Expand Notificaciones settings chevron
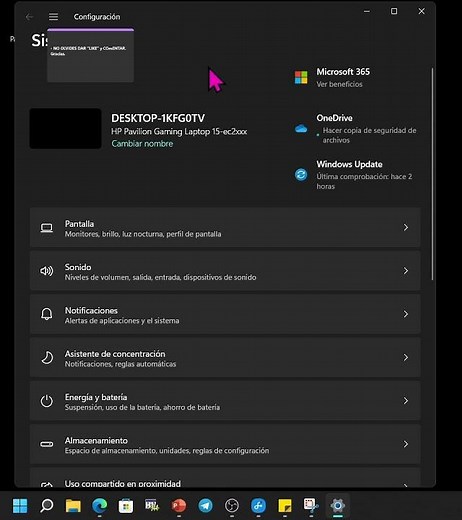462x520 pixels. point(406,314)
